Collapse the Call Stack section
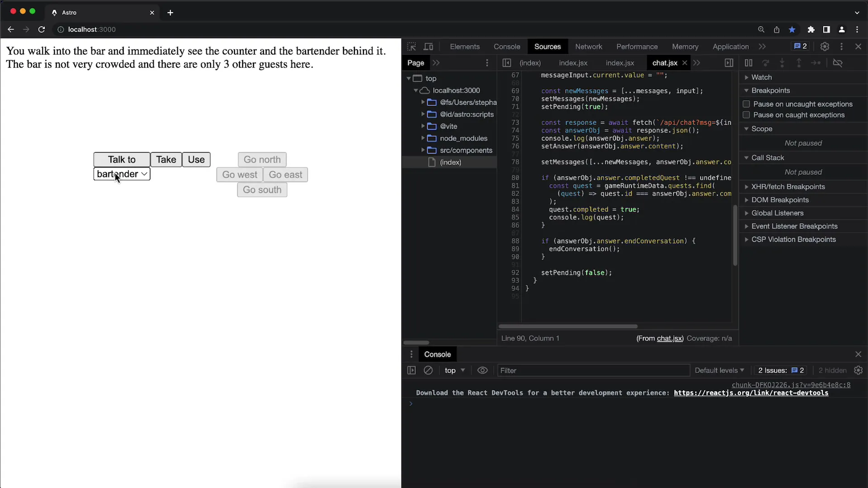 pos(768,158)
